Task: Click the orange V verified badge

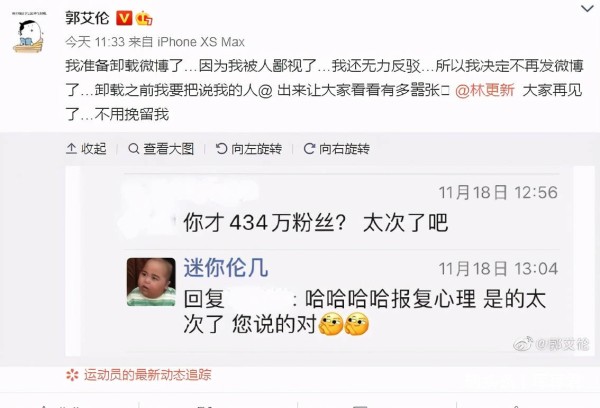Action: click(x=124, y=18)
